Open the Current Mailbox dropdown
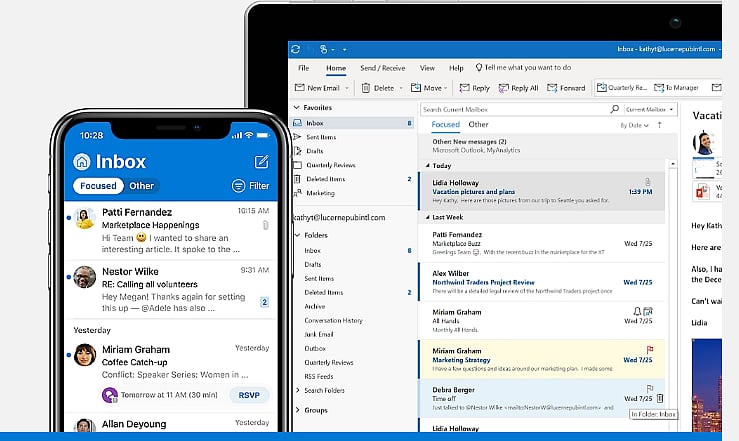The height and width of the screenshot is (441, 739). pyautogui.click(x=650, y=109)
